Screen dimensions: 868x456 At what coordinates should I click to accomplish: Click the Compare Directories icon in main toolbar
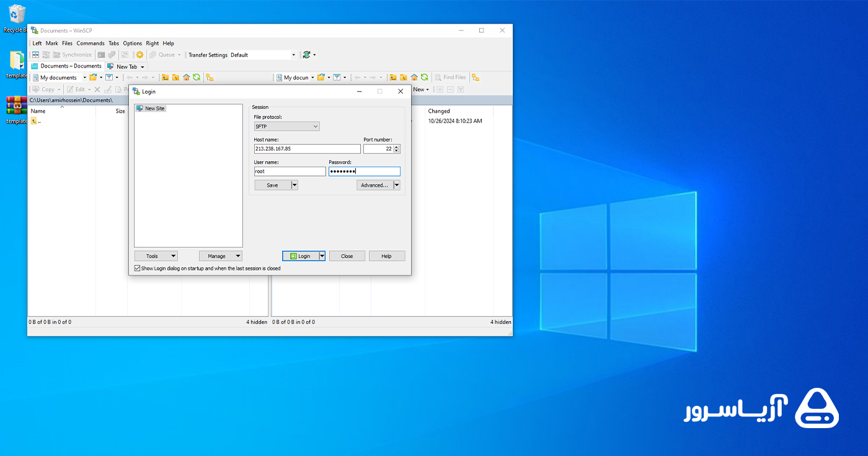[35, 55]
